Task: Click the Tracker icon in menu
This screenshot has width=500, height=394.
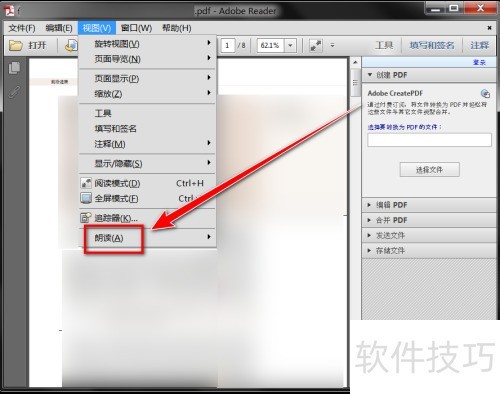Action: tap(86, 218)
